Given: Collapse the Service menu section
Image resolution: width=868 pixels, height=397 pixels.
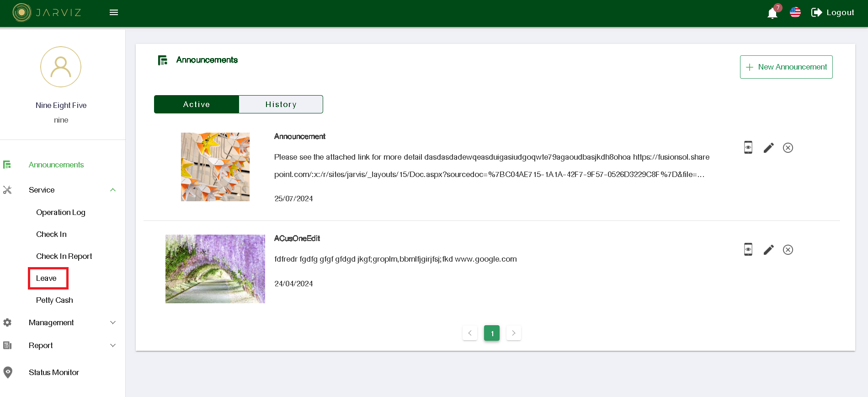Looking at the screenshot, I should coord(112,190).
